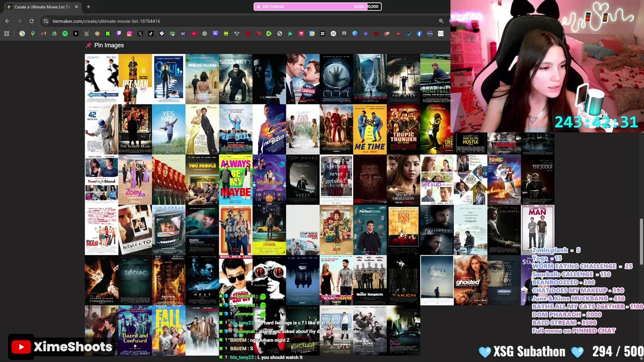Select the Me Time poster

[370, 129]
